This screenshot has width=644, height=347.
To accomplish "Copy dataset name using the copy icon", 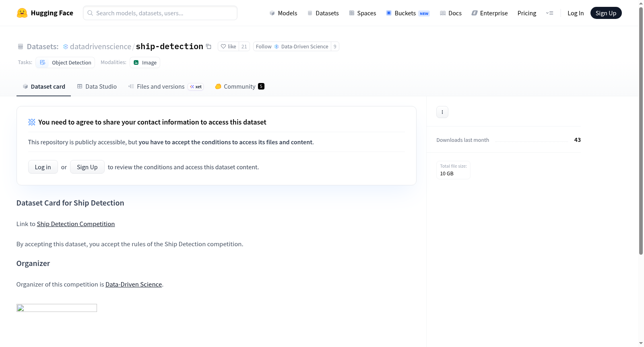I will pyautogui.click(x=208, y=46).
